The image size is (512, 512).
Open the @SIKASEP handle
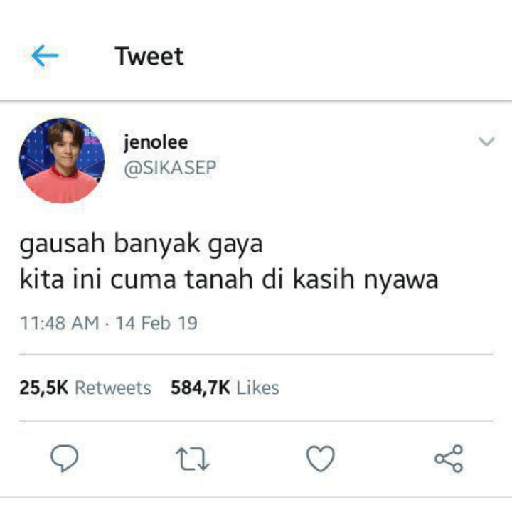(x=170, y=167)
